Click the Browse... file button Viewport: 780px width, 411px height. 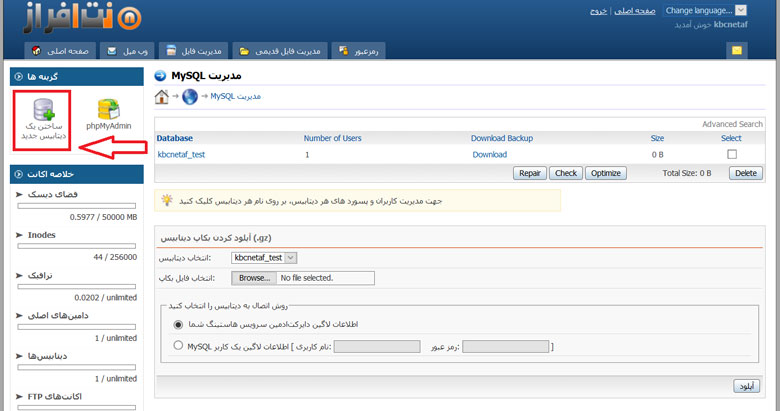click(x=254, y=278)
